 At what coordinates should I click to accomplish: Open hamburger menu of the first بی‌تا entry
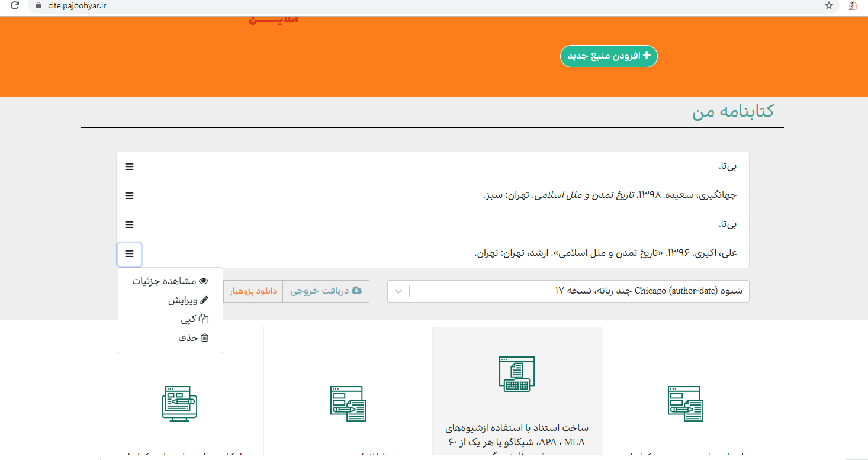(x=129, y=167)
